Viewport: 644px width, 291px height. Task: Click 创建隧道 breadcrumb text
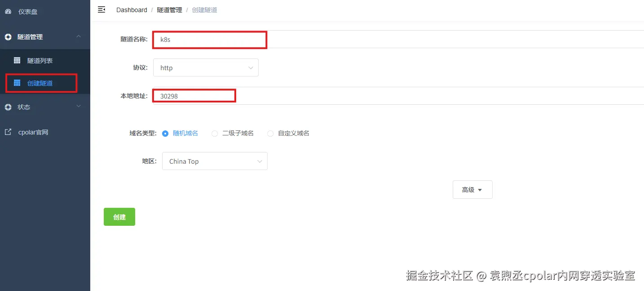point(205,10)
